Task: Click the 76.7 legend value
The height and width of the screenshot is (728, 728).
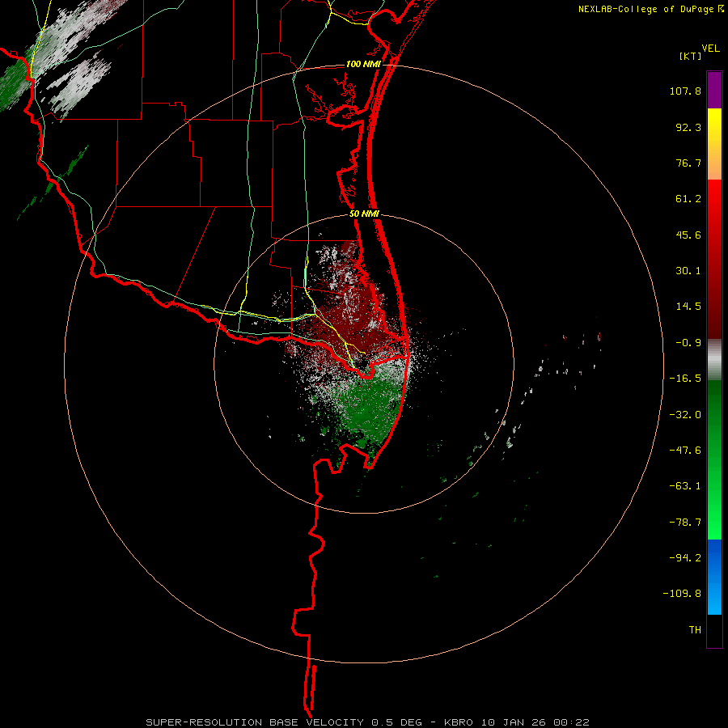Action: (x=688, y=163)
